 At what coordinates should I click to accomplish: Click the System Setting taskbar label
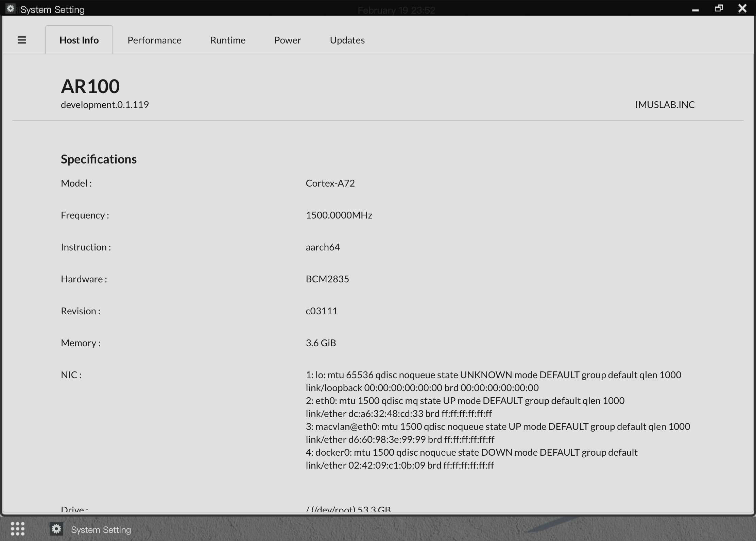click(101, 530)
